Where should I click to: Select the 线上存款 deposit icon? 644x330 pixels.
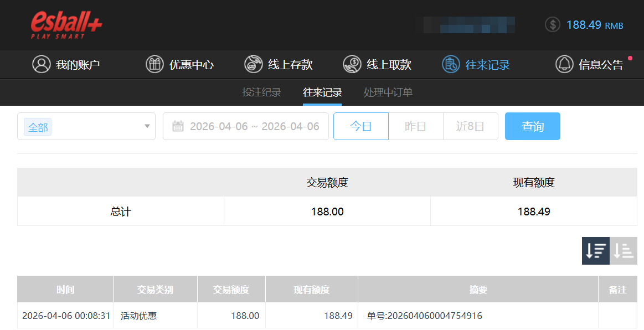point(253,64)
